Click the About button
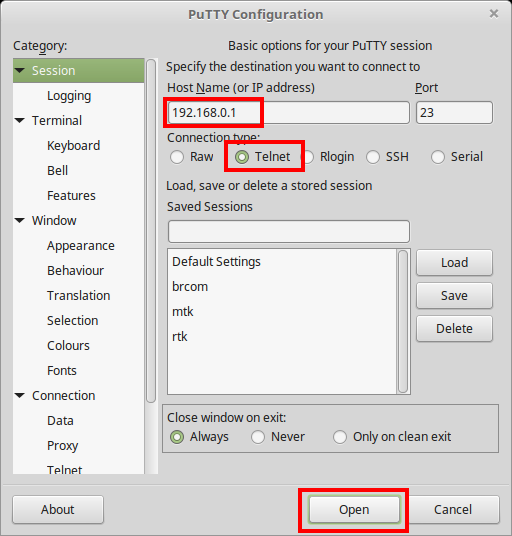Screen dimensions: 512x536 coord(58,510)
